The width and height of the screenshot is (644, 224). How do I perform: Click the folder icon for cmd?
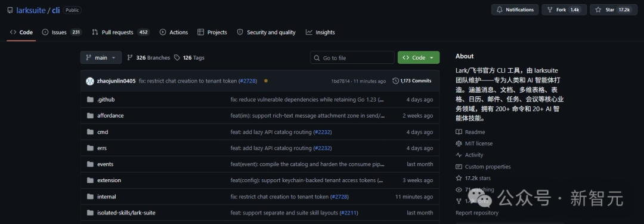pos(91,132)
